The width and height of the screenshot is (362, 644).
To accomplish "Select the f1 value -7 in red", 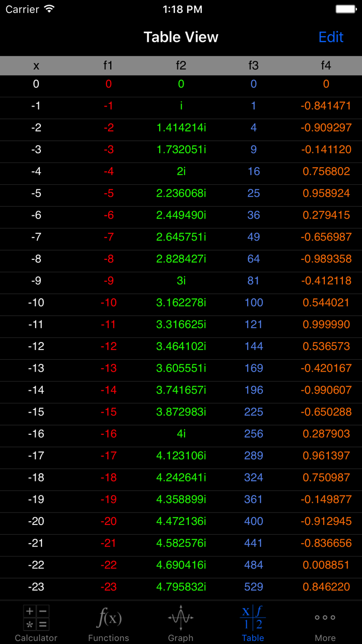I will coord(109,237).
